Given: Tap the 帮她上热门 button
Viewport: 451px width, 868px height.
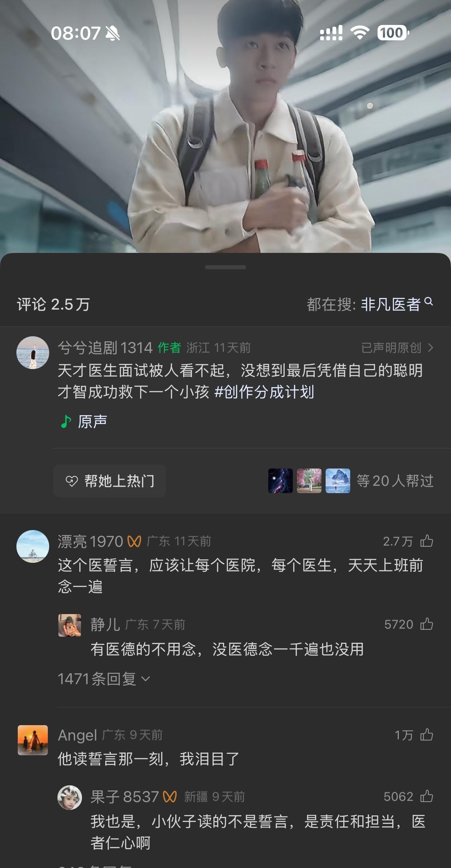Looking at the screenshot, I should (x=110, y=481).
